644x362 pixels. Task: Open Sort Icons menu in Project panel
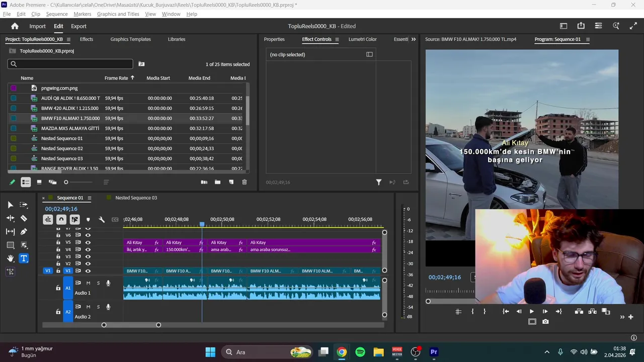pos(106,182)
